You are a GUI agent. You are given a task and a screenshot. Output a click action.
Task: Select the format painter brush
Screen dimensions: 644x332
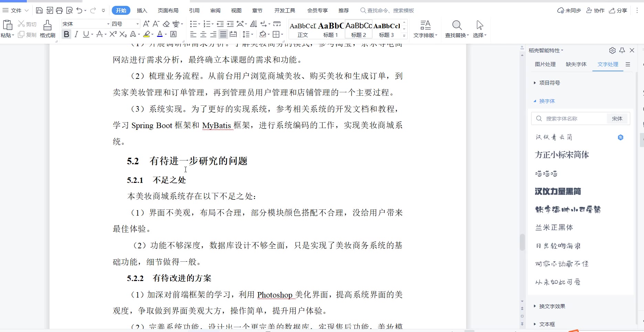(x=47, y=25)
